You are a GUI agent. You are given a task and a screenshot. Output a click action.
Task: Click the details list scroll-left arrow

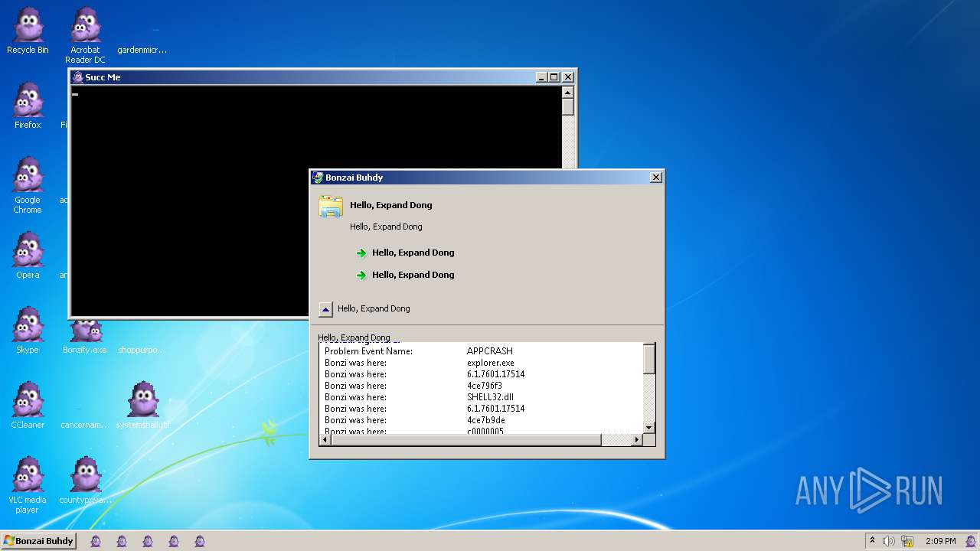325,440
